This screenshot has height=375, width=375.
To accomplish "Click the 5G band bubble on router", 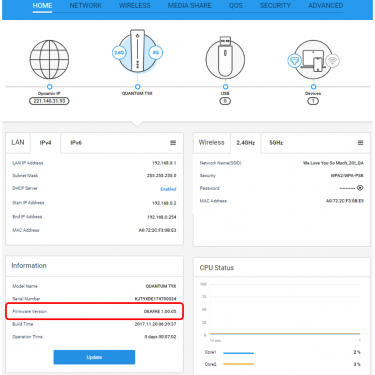I will tap(156, 53).
